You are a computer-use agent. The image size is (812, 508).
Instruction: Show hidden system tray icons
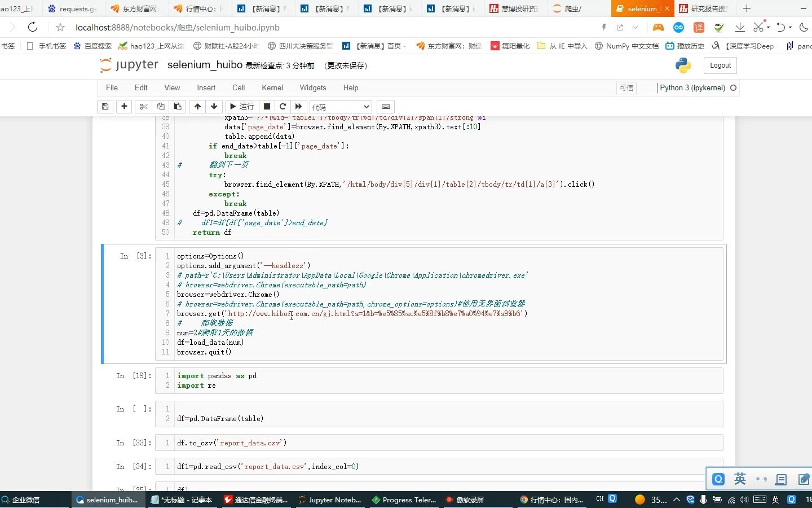[677, 500]
